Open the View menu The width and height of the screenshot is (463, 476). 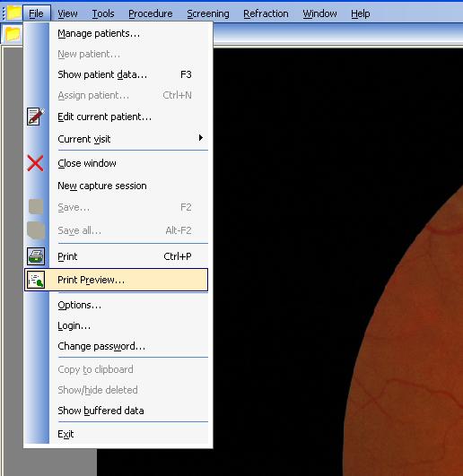coord(67,13)
